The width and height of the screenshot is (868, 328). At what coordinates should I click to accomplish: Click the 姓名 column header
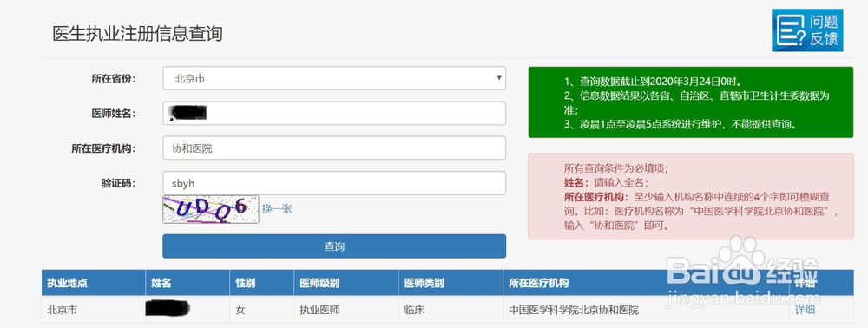tap(187, 283)
